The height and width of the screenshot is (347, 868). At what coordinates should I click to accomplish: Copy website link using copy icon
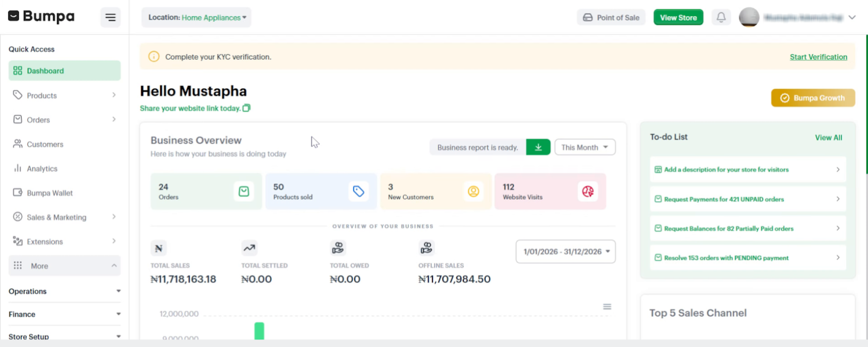pyautogui.click(x=246, y=108)
